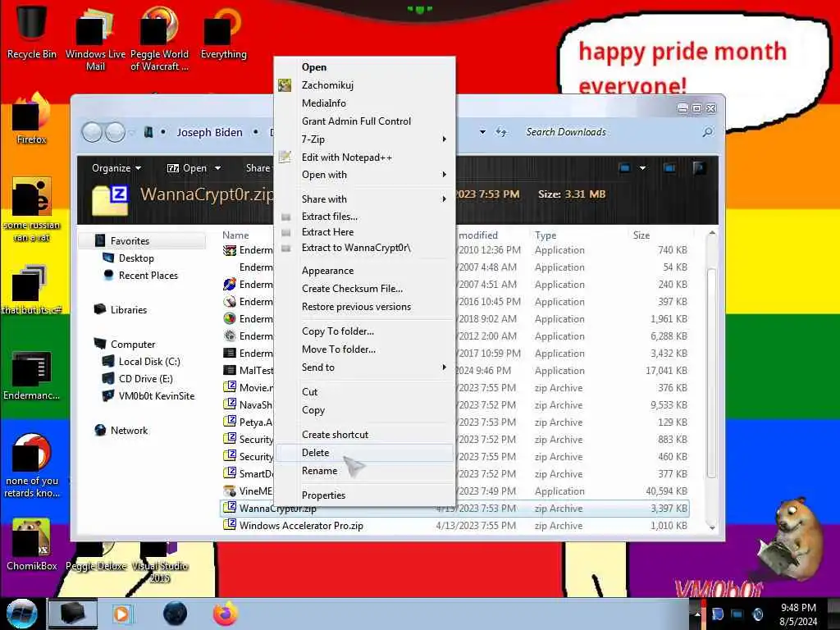This screenshot has height=630, width=840.
Task: Click the Explorer forward navigation button
Action: (115, 132)
